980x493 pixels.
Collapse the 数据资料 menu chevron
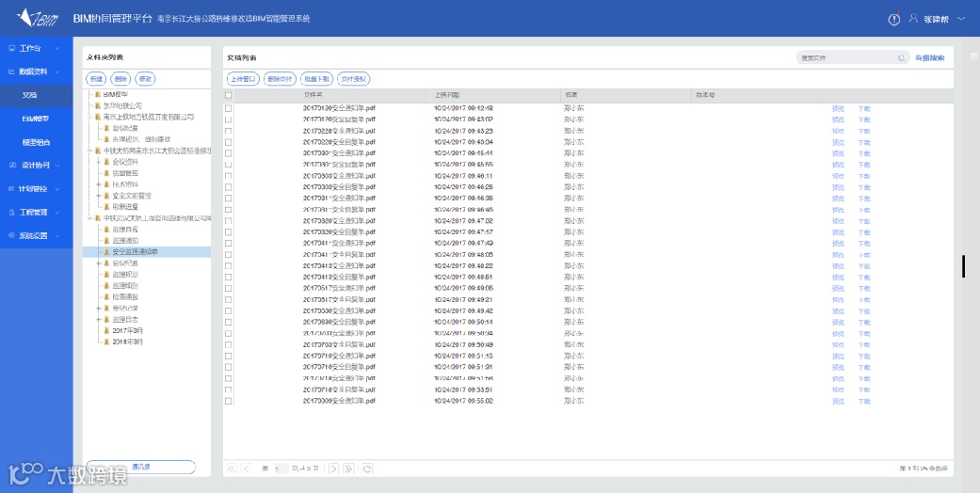pos(57,72)
